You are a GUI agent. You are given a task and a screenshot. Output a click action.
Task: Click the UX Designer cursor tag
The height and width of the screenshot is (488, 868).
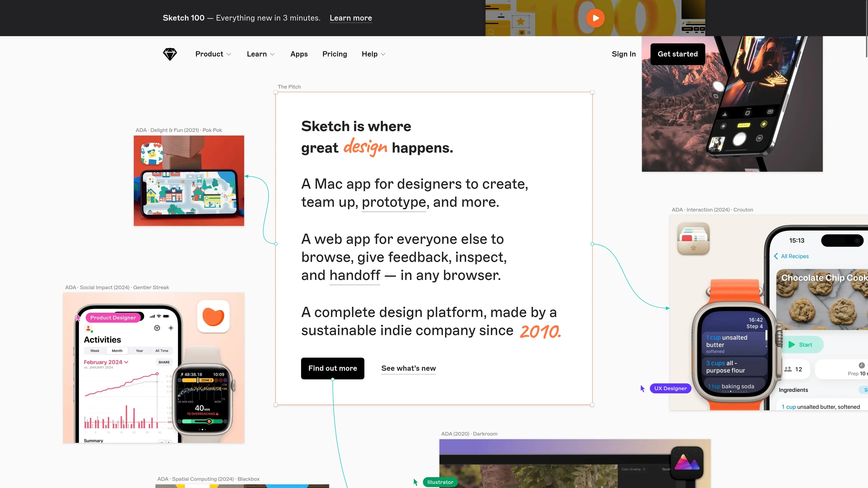point(670,388)
